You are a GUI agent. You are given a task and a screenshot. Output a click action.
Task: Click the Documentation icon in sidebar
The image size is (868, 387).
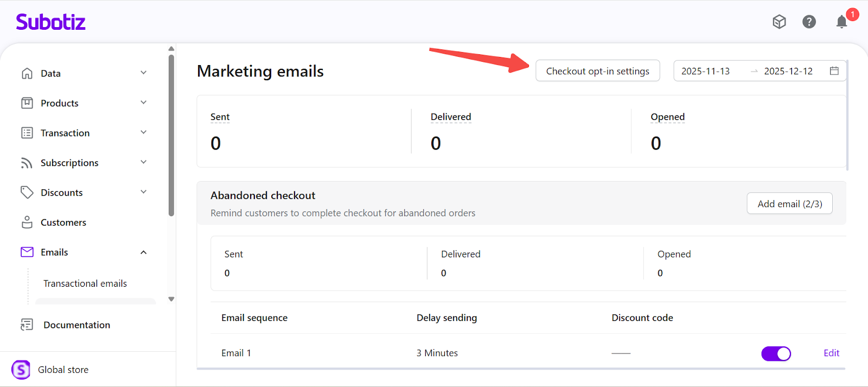click(27, 325)
